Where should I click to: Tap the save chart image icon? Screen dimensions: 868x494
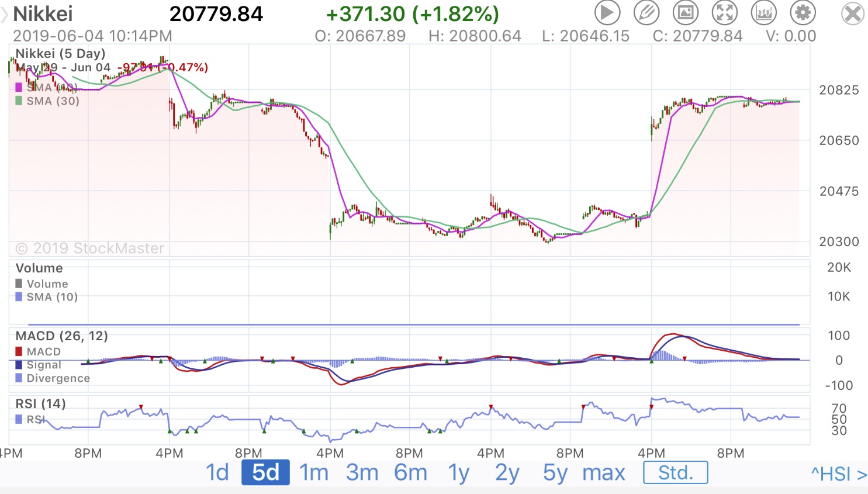[686, 12]
